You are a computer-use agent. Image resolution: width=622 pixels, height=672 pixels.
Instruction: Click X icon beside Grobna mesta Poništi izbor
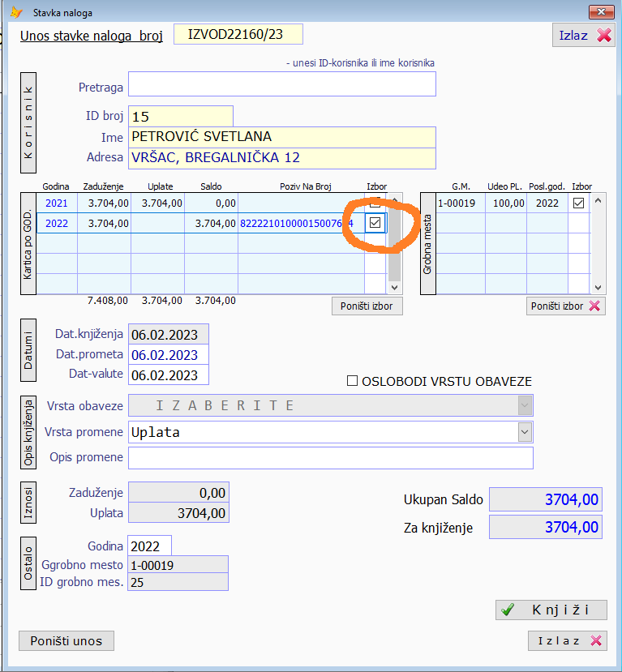tap(595, 306)
